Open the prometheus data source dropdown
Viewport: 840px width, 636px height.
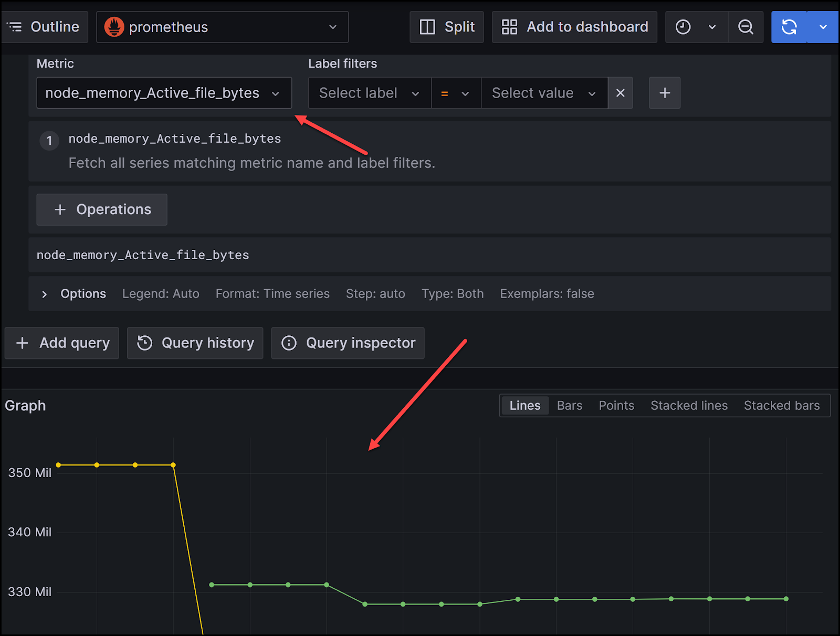(222, 27)
